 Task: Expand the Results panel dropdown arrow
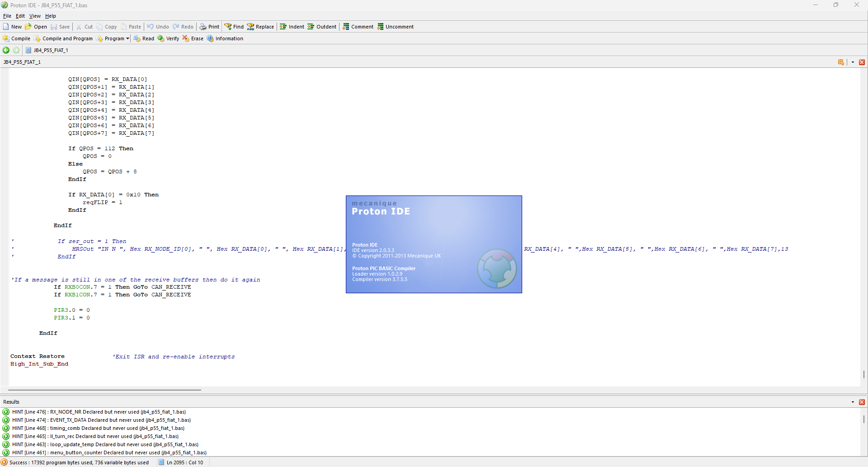pos(853,402)
